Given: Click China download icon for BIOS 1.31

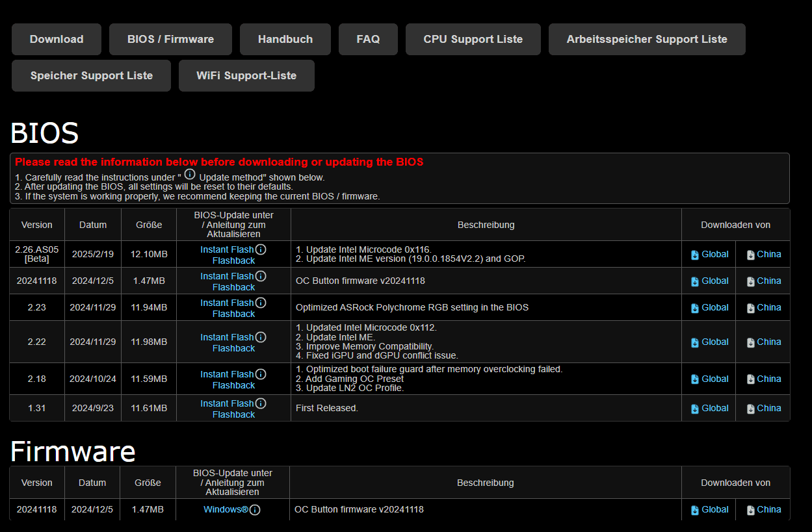Looking at the screenshot, I should click(x=751, y=409).
